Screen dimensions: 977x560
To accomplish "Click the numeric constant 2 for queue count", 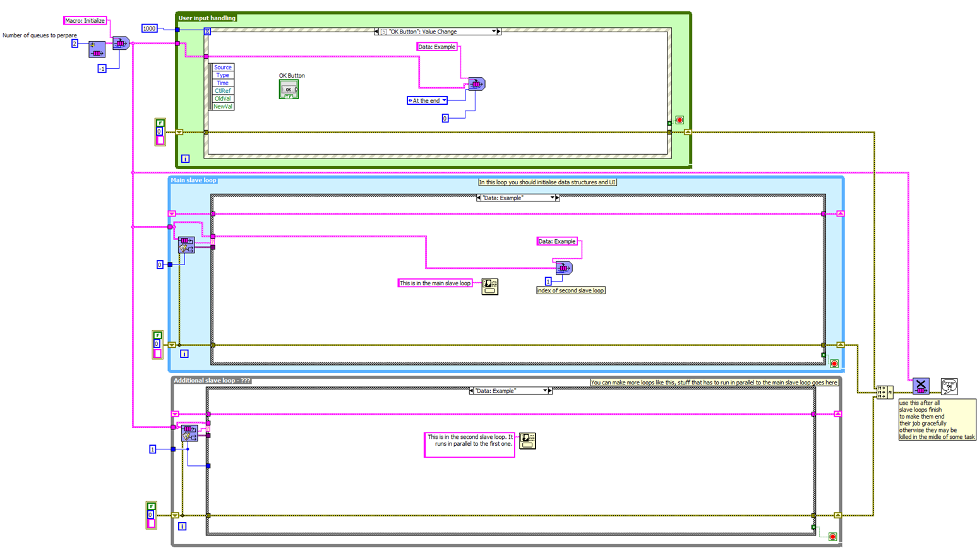I will click(75, 44).
